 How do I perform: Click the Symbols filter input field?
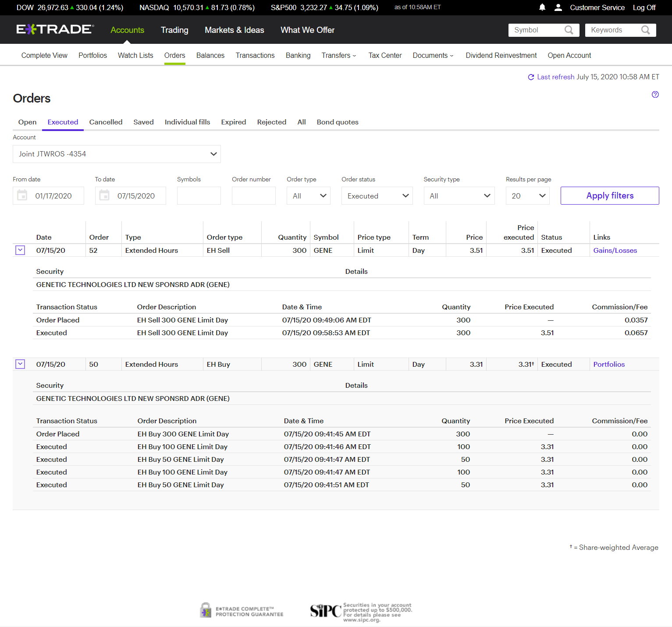click(199, 196)
